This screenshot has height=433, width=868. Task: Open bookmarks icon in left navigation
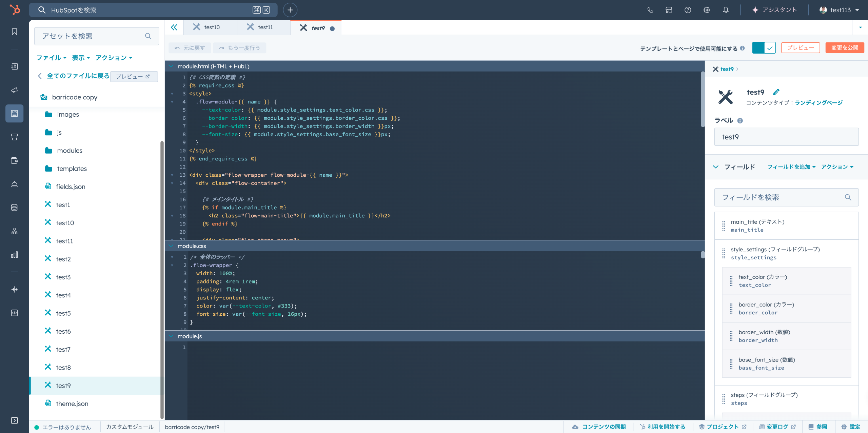click(x=15, y=32)
